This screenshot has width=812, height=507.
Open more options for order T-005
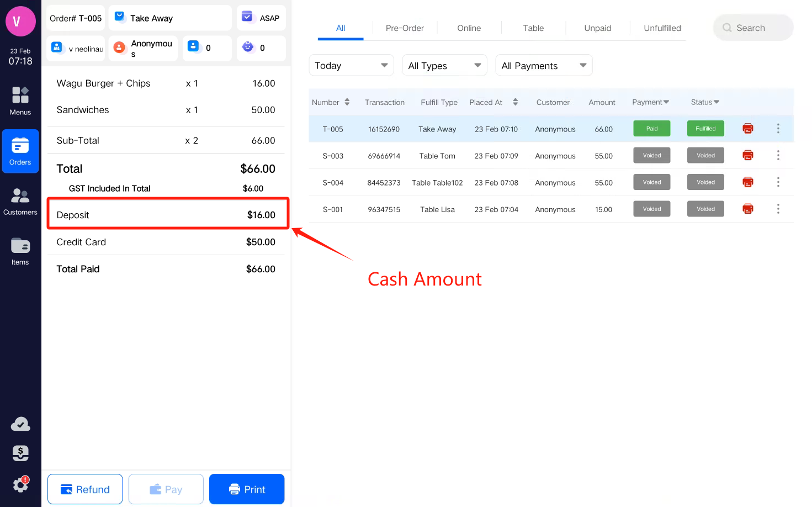[x=778, y=129]
